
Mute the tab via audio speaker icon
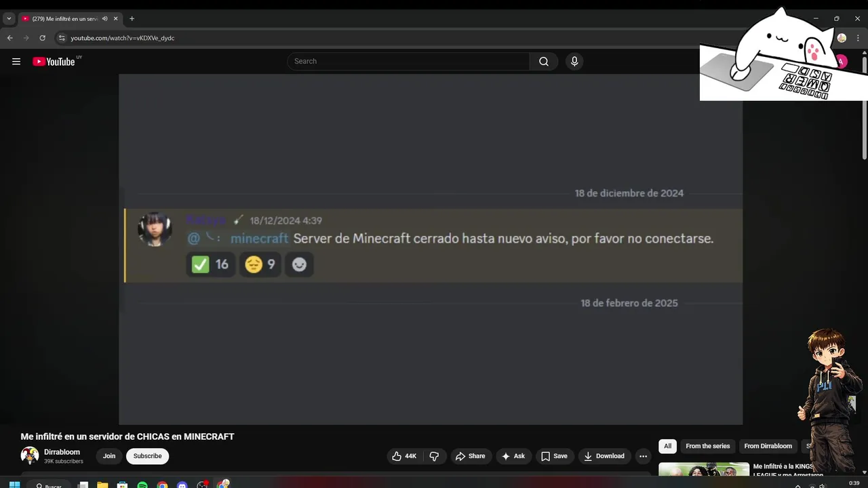pos(104,19)
